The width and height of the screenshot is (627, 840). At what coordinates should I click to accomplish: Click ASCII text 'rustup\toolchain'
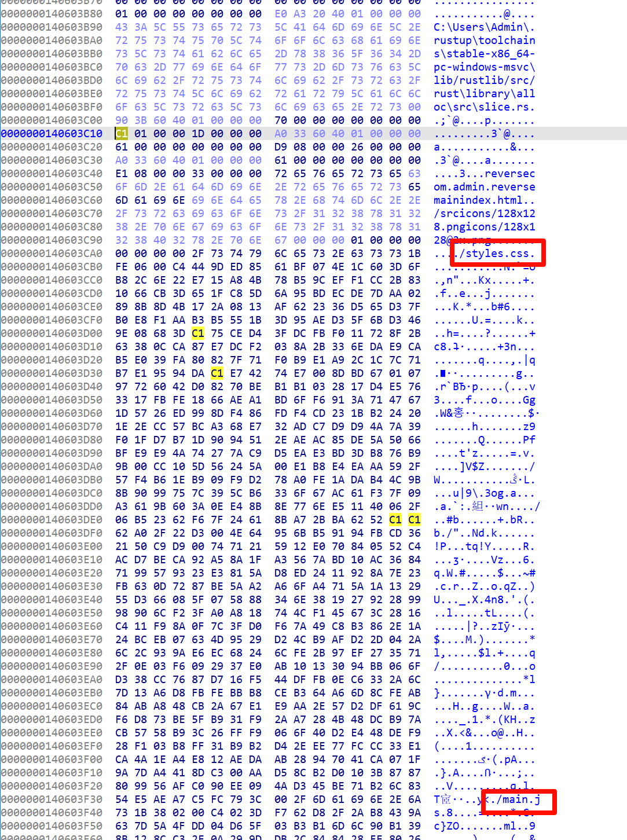pos(484,41)
